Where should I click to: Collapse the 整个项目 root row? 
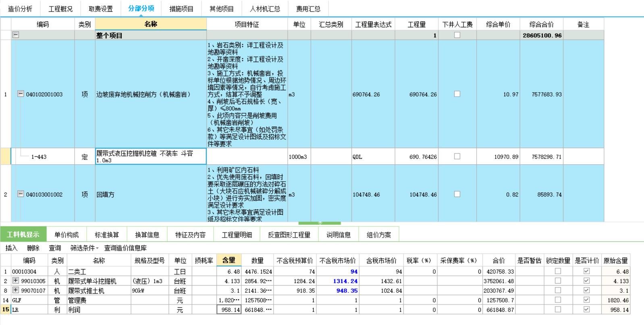[x=15, y=35]
